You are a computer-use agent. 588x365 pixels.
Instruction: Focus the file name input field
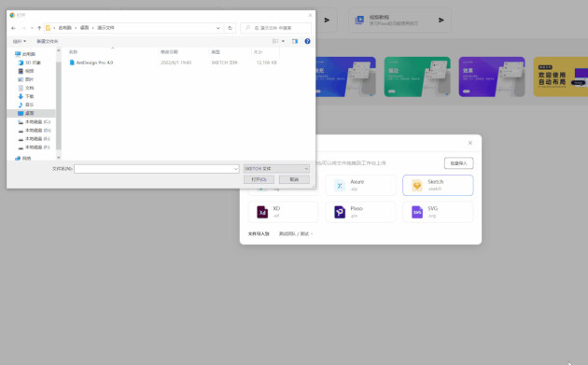[157, 169]
